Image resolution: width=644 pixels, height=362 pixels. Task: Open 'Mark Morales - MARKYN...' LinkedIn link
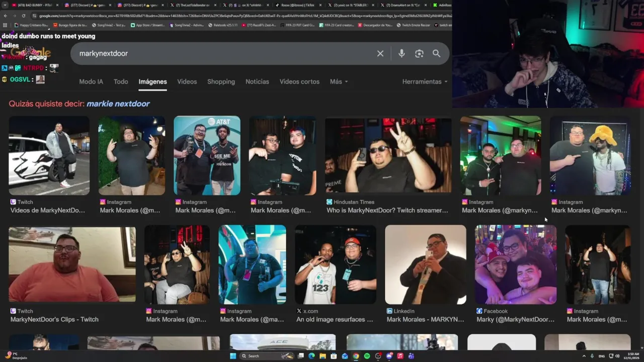(425, 319)
